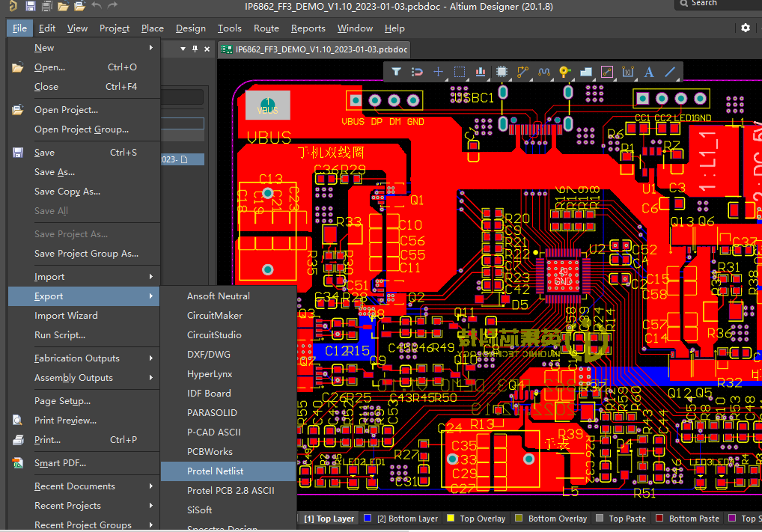
Task: Select Ansoft Neutral export option
Action: (x=228, y=296)
